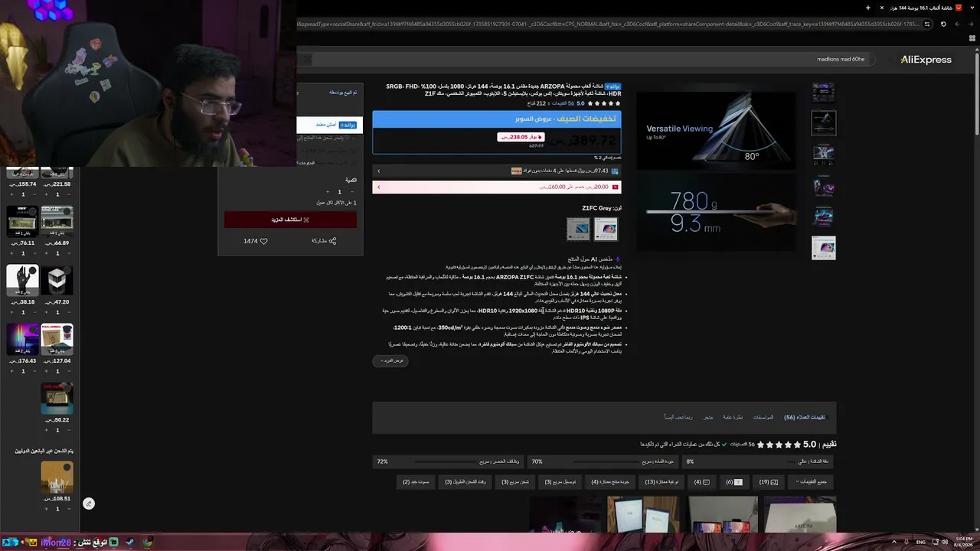Open the first customer review photo
Viewport: 980px width, 551px height.
coord(800,514)
